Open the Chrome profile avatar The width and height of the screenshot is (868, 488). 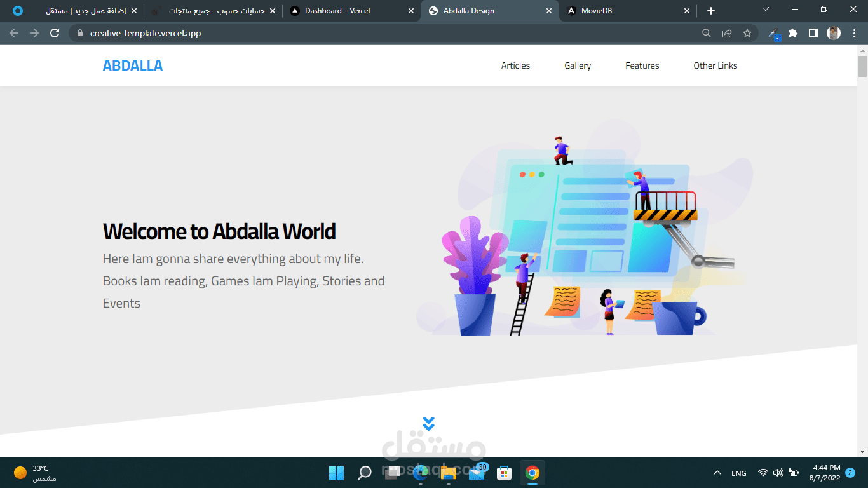click(834, 33)
